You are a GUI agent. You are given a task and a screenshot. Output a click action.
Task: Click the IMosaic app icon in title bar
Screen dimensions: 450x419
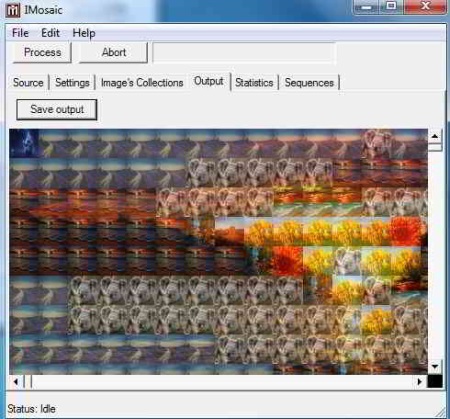13,10
